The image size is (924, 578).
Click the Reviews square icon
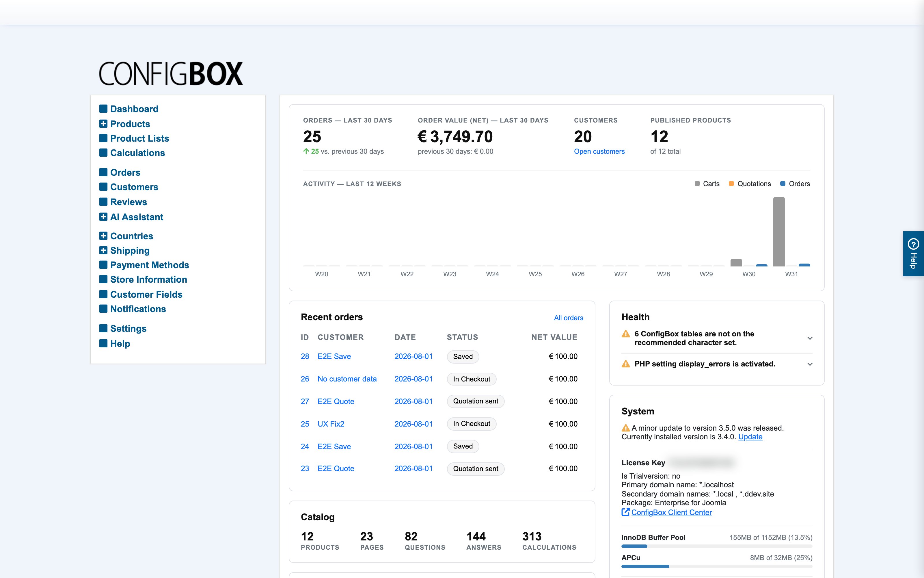coord(103,201)
